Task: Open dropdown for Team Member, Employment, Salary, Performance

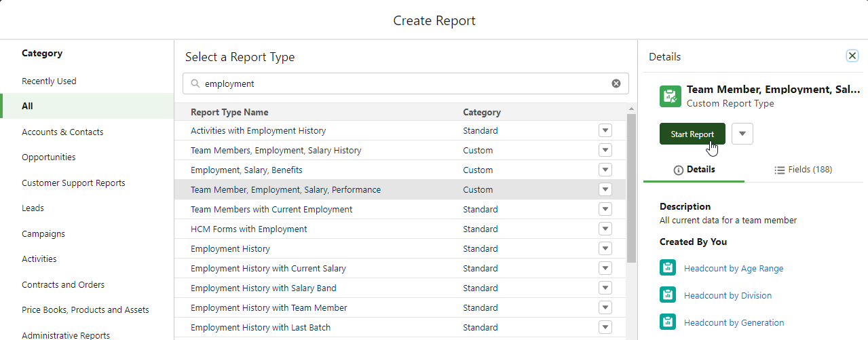Action: click(x=605, y=189)
